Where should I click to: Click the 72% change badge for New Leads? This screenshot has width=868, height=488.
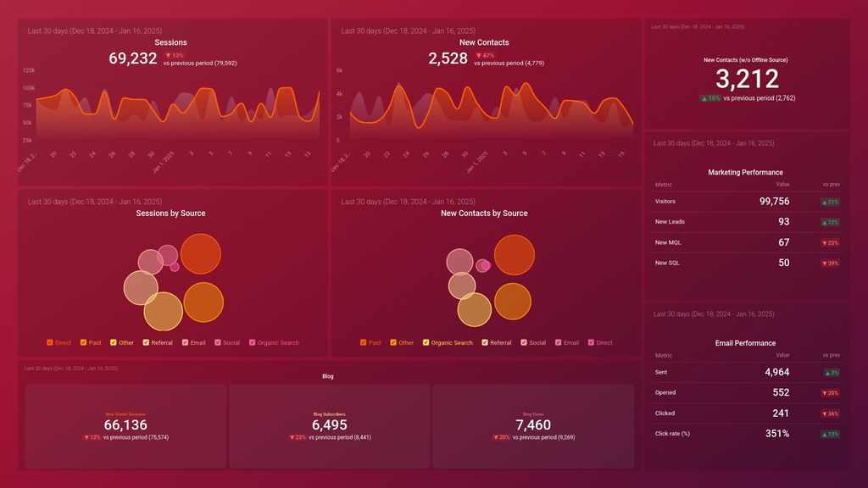pyautogui.click(x=831, y=223)
